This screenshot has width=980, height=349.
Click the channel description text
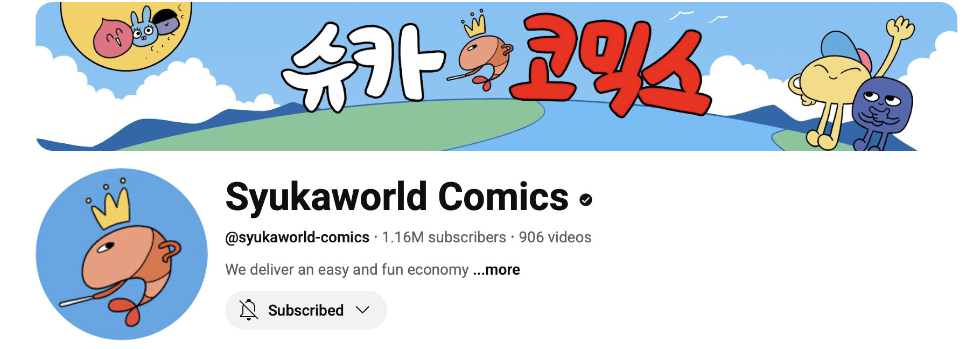point(347,269)
